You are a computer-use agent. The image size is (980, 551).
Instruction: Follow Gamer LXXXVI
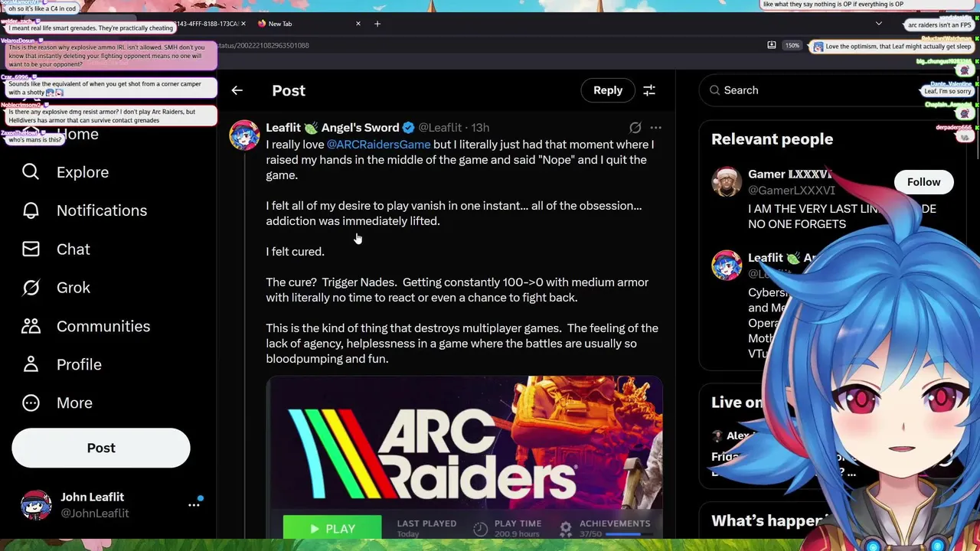coord(923,182)
